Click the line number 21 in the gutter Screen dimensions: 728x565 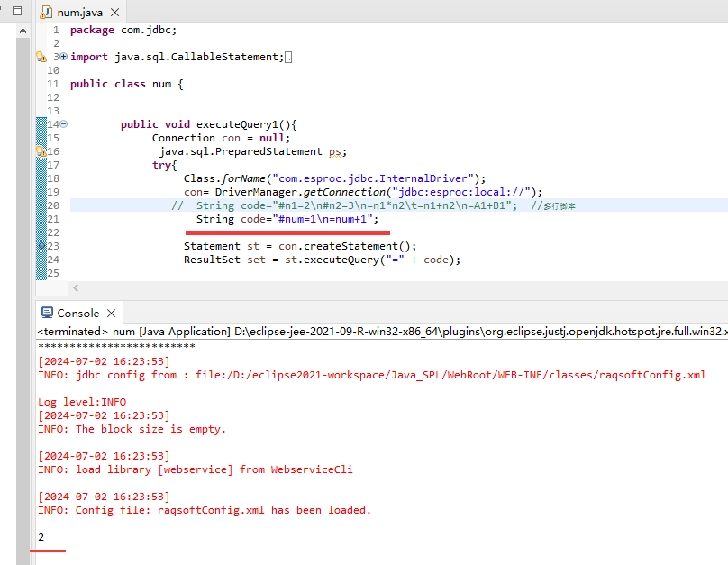tap(52, 219)
